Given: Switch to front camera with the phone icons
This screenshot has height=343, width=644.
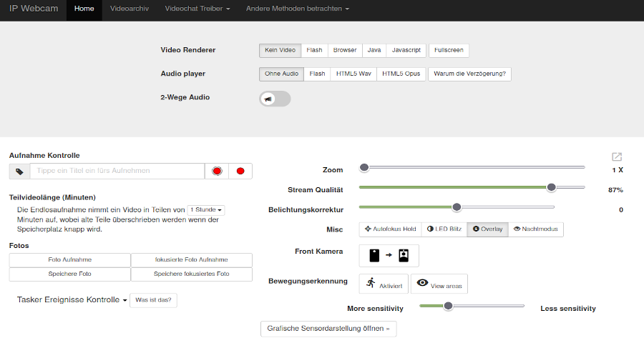Looking at the screenshot, I should tap(389, 256).
